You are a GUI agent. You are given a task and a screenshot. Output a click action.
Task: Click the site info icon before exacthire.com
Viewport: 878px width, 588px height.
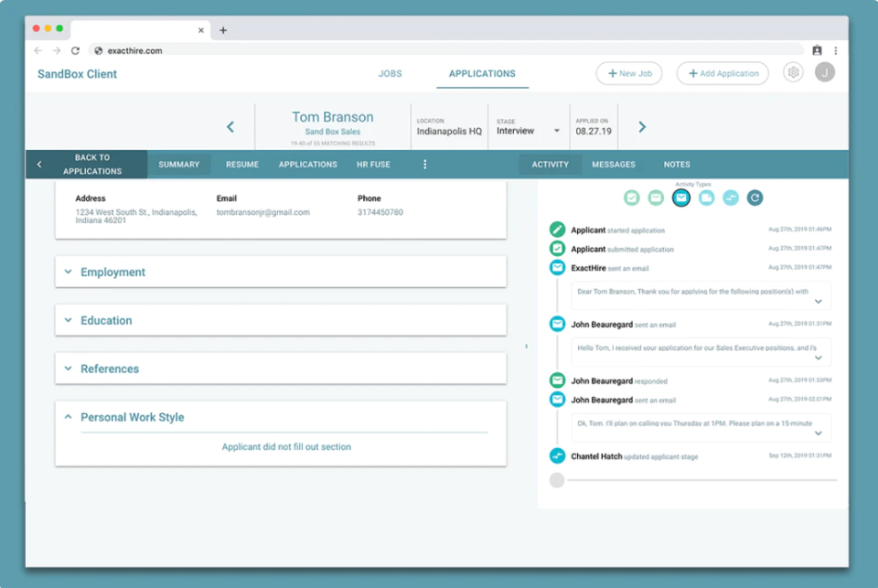pos(98,50)
